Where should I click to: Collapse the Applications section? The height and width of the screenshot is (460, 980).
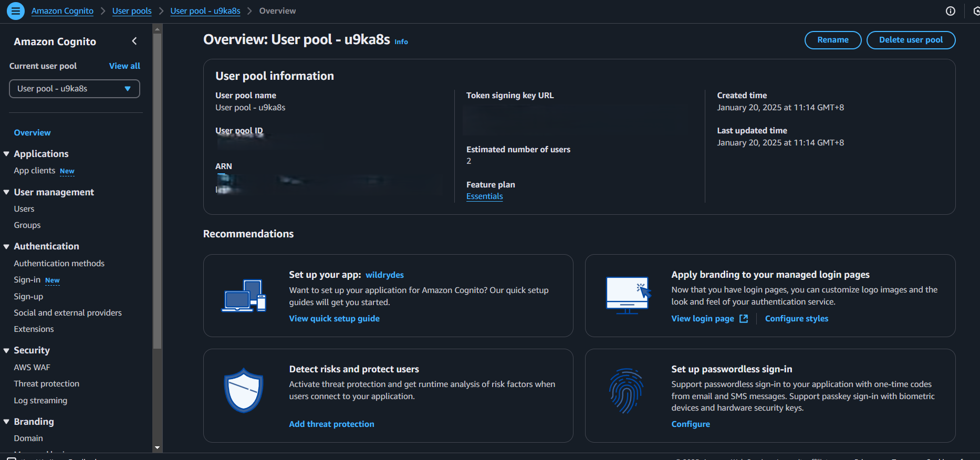(x=6, y=154)
